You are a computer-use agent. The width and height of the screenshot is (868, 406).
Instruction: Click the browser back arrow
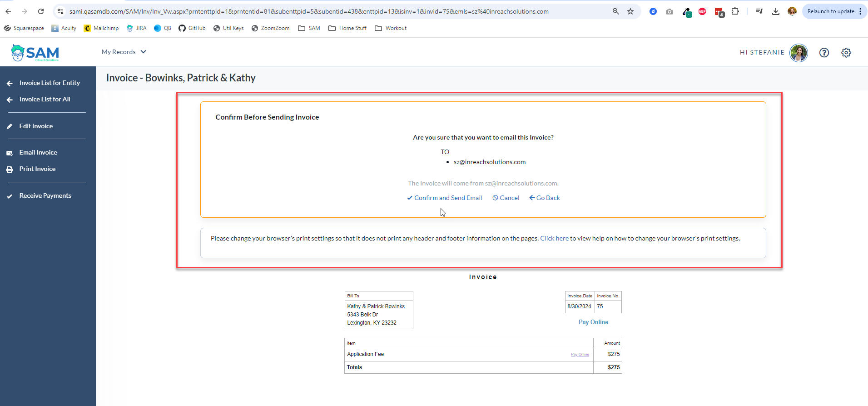pos(8,11)
